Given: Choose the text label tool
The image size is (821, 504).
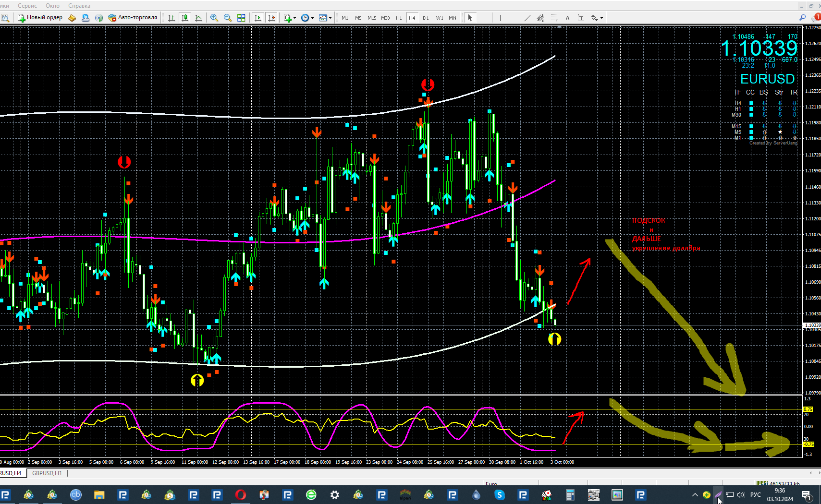Looking at the screenshot, I should point(567,18).
